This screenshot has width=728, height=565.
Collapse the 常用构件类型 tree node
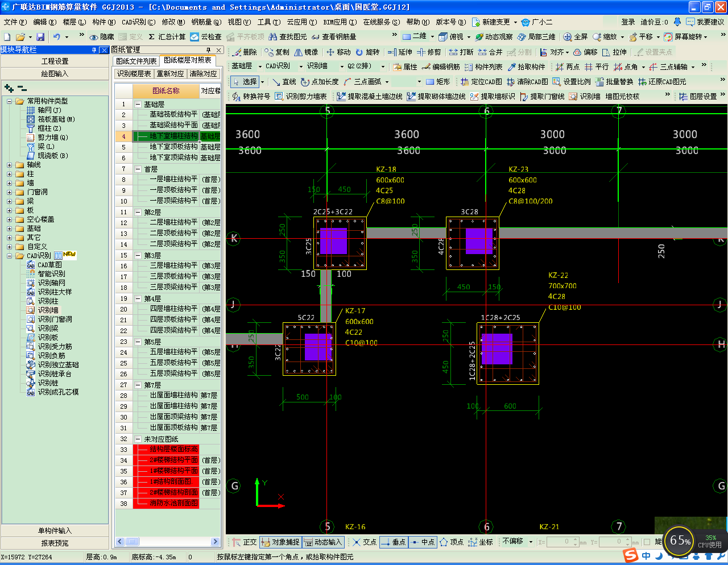pyautogui.click(x=10, y=101)
